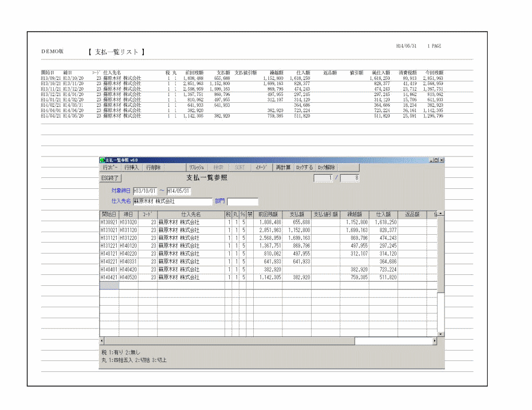Click grid cell 759,385 in 繰越額
532x410 pixels.
click(354, 277)
